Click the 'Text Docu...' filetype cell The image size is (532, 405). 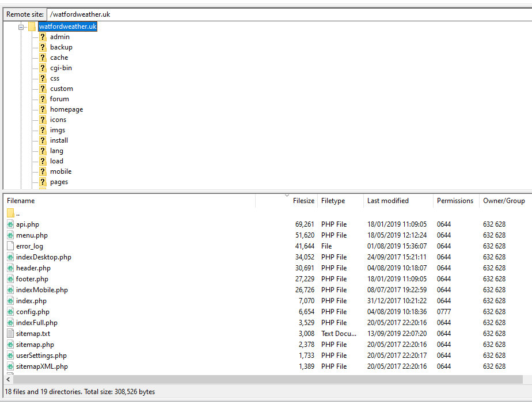click(339, 334)
